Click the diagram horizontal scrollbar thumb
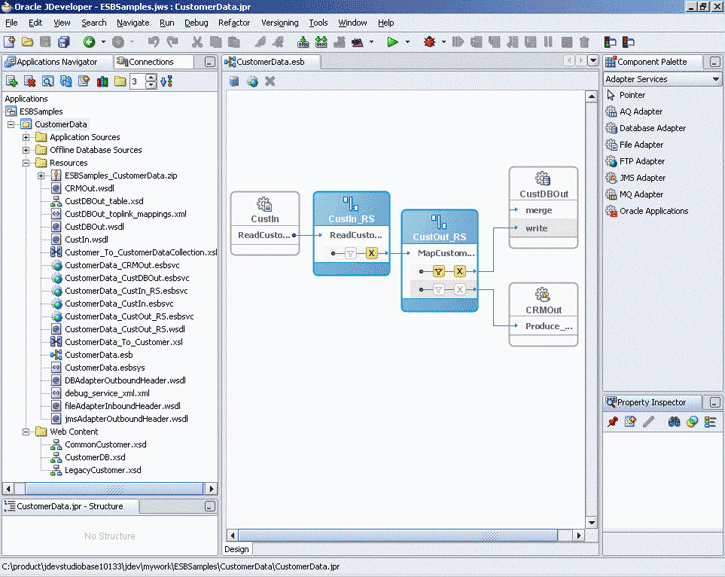Viewport: 725px width, 577px height. click(398, 535)
